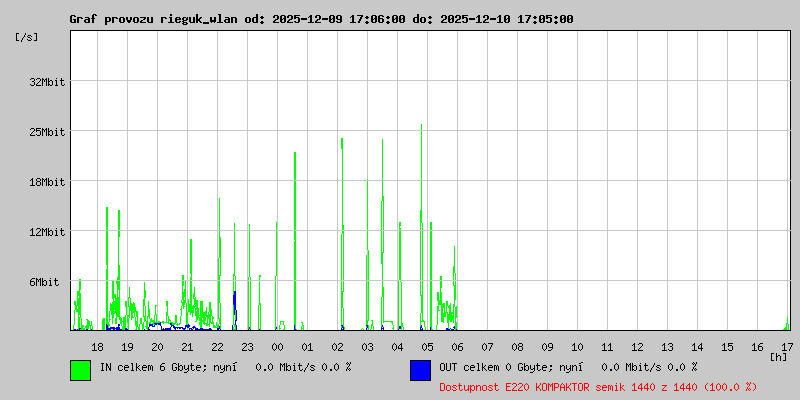Click the '22' hour label on x-axis
The height and width of the screenshot is (400, 800).
tap(217, 347)
